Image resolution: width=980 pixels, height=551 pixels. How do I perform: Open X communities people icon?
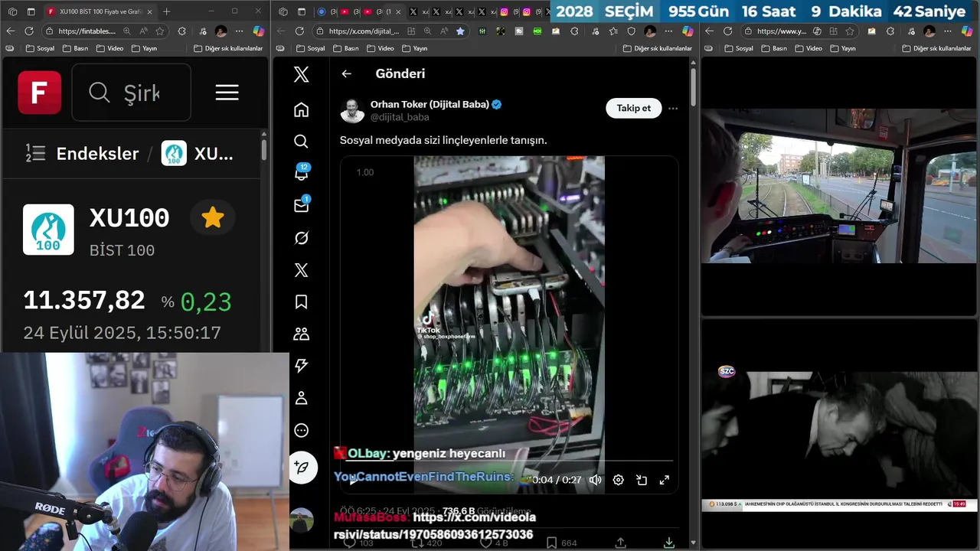click(x=302, y=334)
